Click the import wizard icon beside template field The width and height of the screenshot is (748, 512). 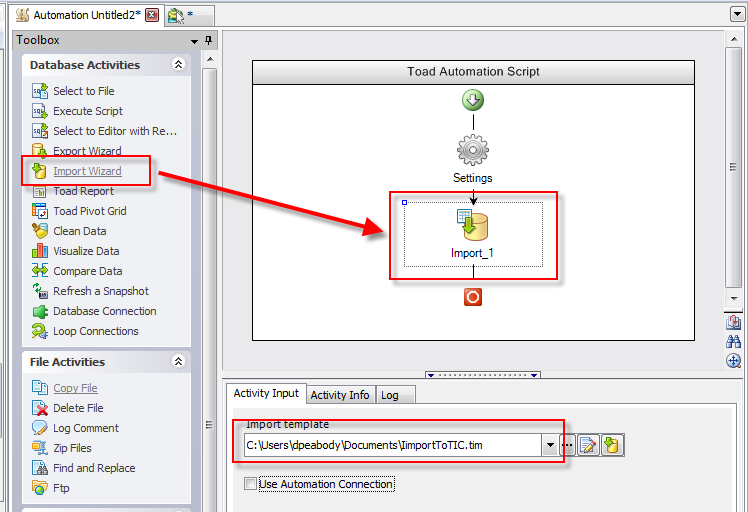[x=612, y=446]
